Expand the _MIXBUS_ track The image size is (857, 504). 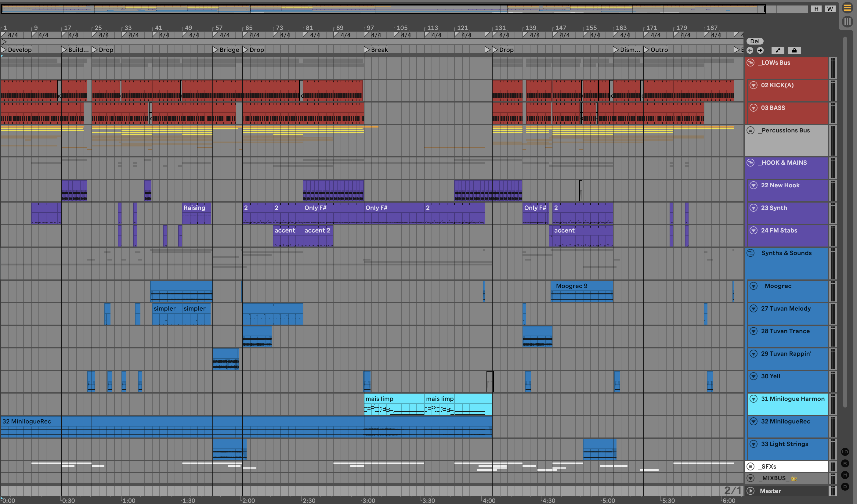[x=750, y=478]
